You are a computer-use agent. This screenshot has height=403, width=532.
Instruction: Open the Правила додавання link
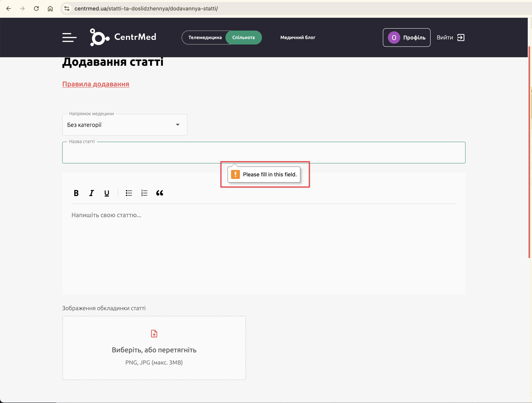pyautogui.click(x=96, y=84)
